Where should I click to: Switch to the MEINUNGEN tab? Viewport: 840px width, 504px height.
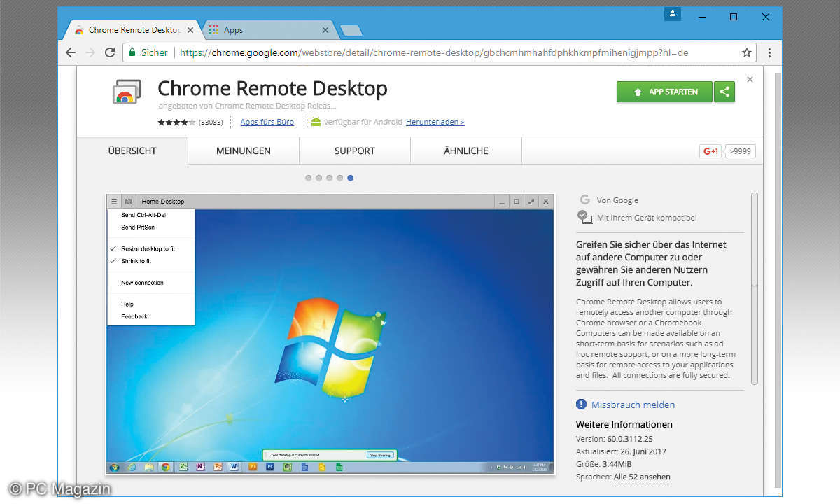click(x=244, y=150)
